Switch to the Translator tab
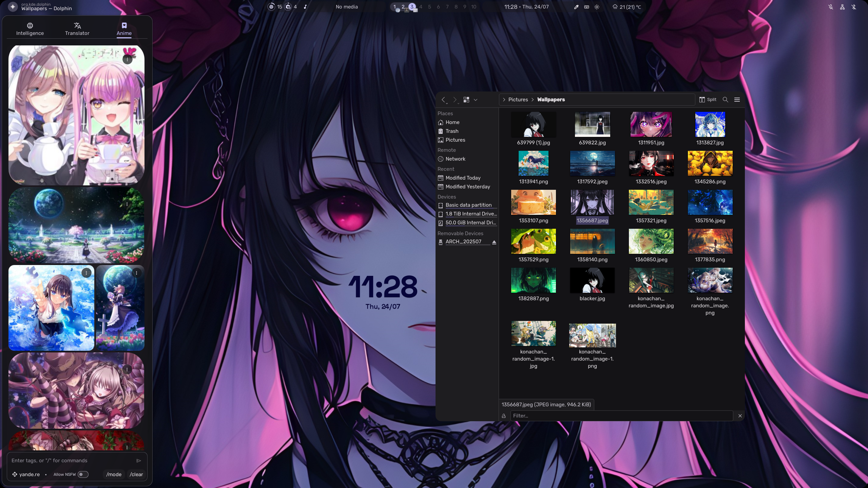868x488 pixels. pos(77,29)
